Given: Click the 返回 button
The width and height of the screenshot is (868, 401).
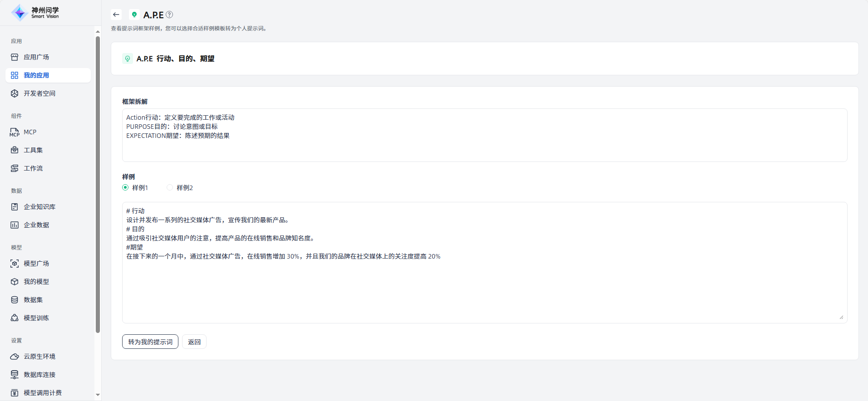Looking at the screenshot, I should [x=194, y=342].
